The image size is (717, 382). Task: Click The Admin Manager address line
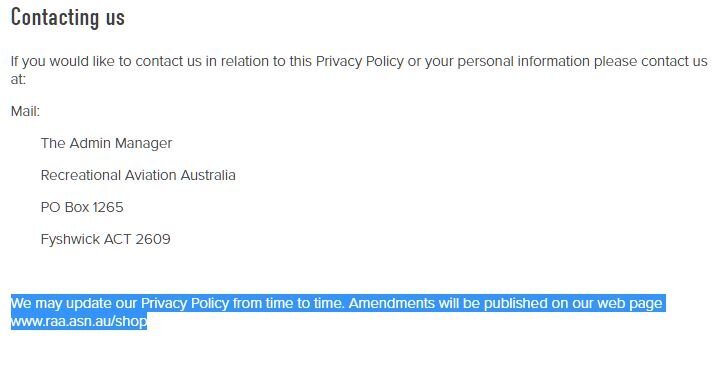(107, 143)
